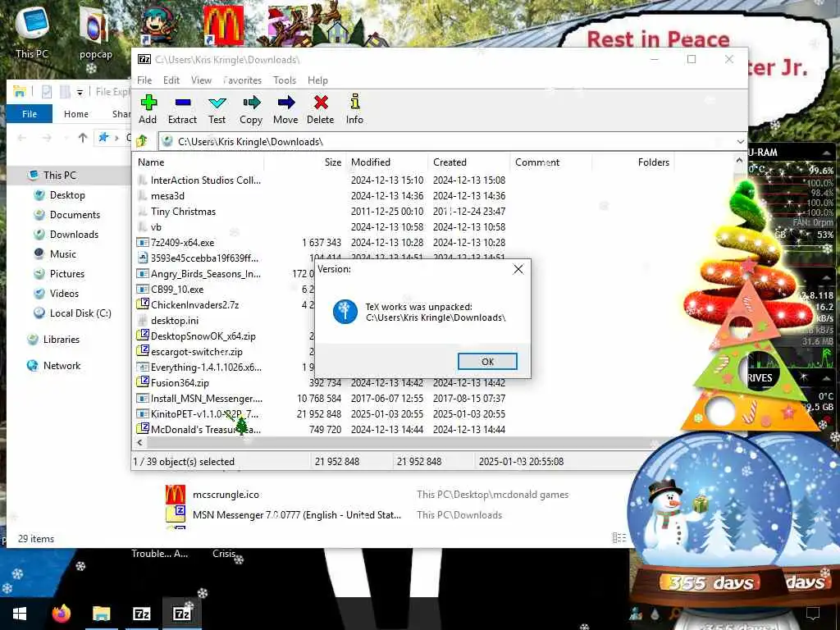This screenshot has height=630, width=840.
Task: Open Tools menu in 7-Zip
Action: point(285,80)
